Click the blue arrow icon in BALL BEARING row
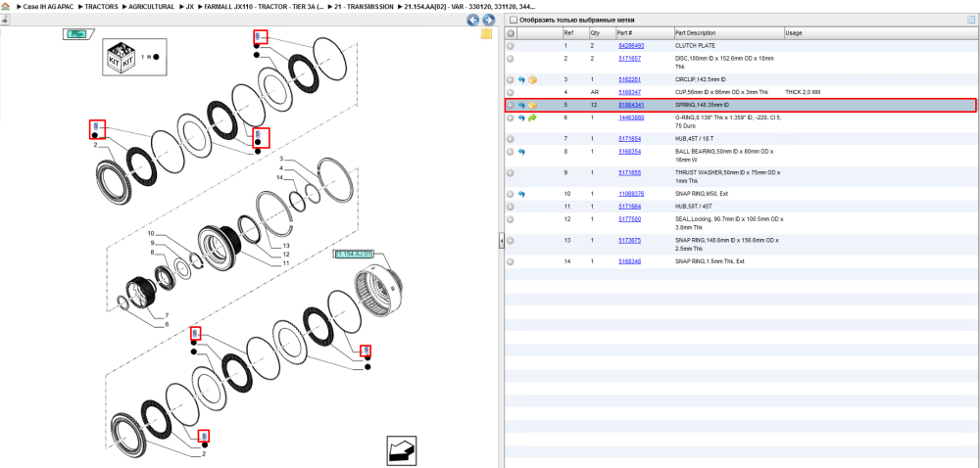The width and height of the screenshot is (980, 468). point(521,152)
